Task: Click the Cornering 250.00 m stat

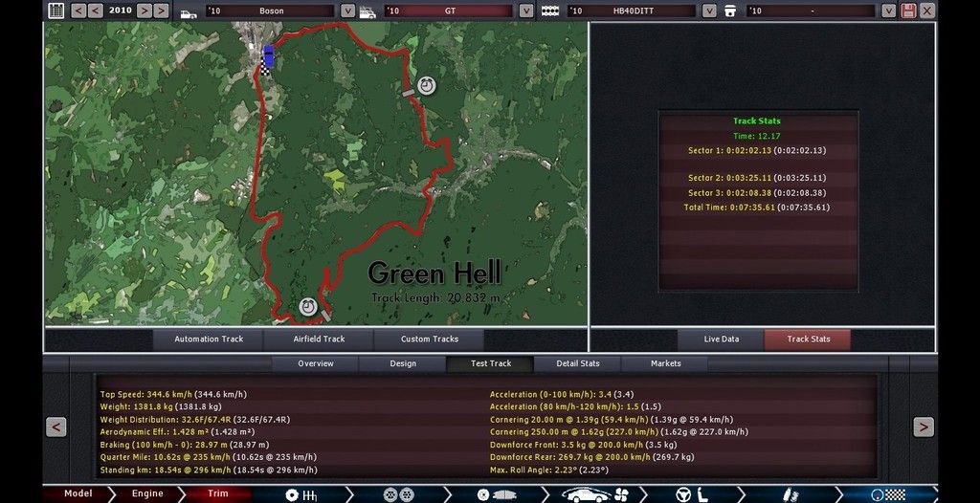Action: pos(619,432)
